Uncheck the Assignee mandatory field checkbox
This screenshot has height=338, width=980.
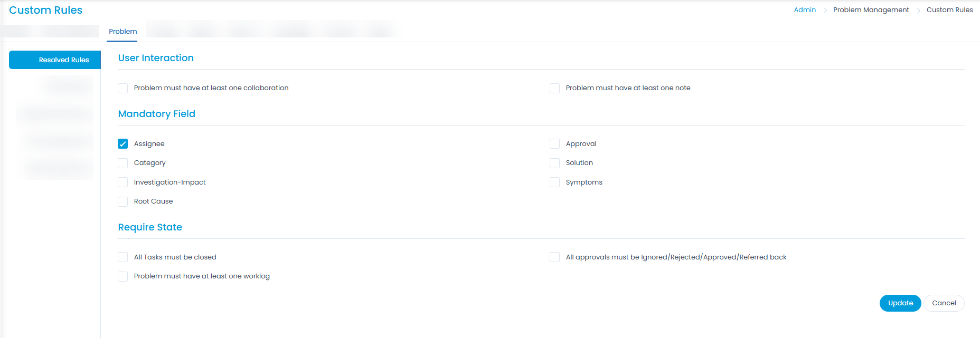(x=123, y=144)
